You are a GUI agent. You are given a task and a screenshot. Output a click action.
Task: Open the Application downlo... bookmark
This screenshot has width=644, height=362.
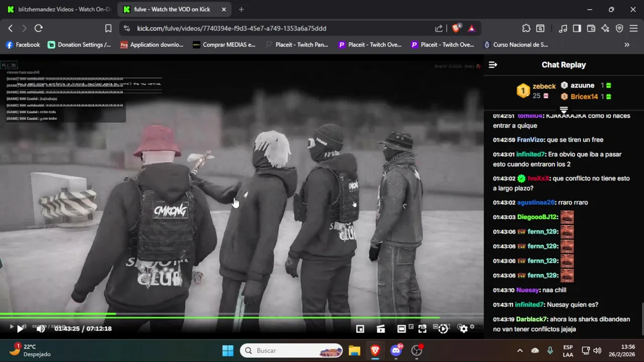coord(152,45)
